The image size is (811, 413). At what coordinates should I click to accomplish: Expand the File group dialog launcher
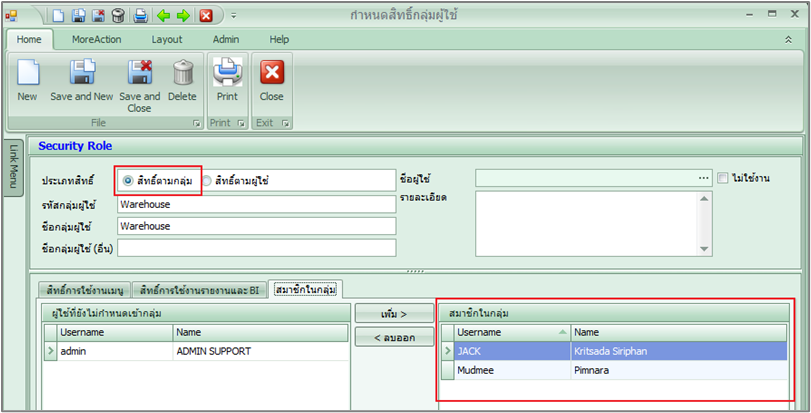195,123
